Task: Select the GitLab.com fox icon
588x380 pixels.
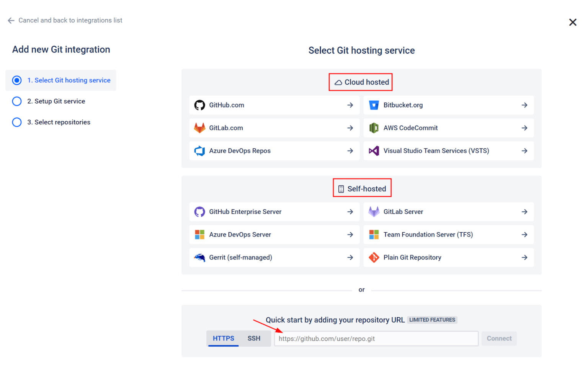Action: tap(199, 128)
